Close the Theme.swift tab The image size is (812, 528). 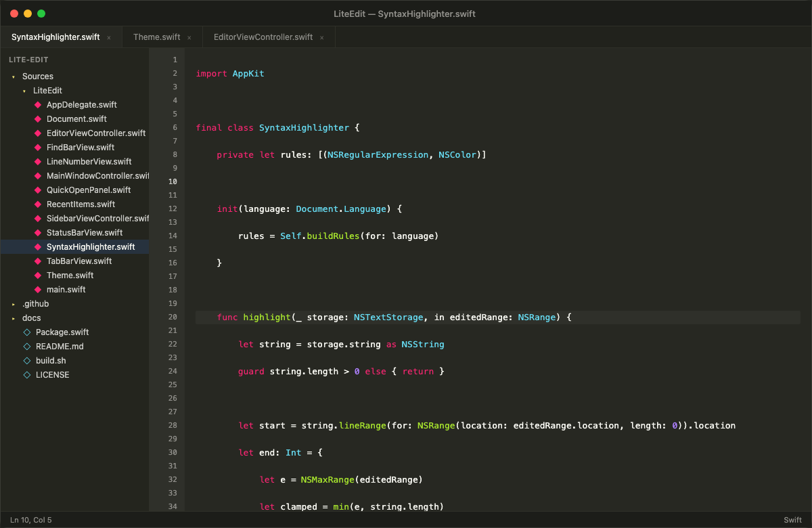click(189, 37)
